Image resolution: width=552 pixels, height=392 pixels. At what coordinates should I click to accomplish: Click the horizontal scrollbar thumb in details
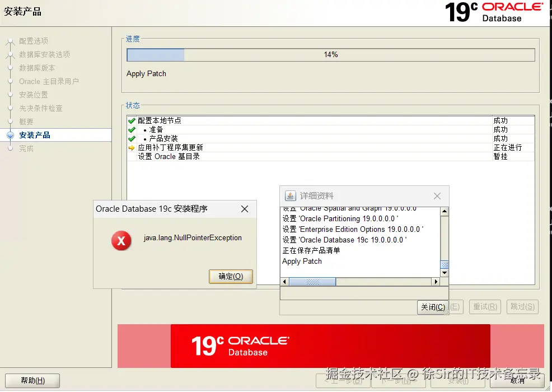[312, 282]
